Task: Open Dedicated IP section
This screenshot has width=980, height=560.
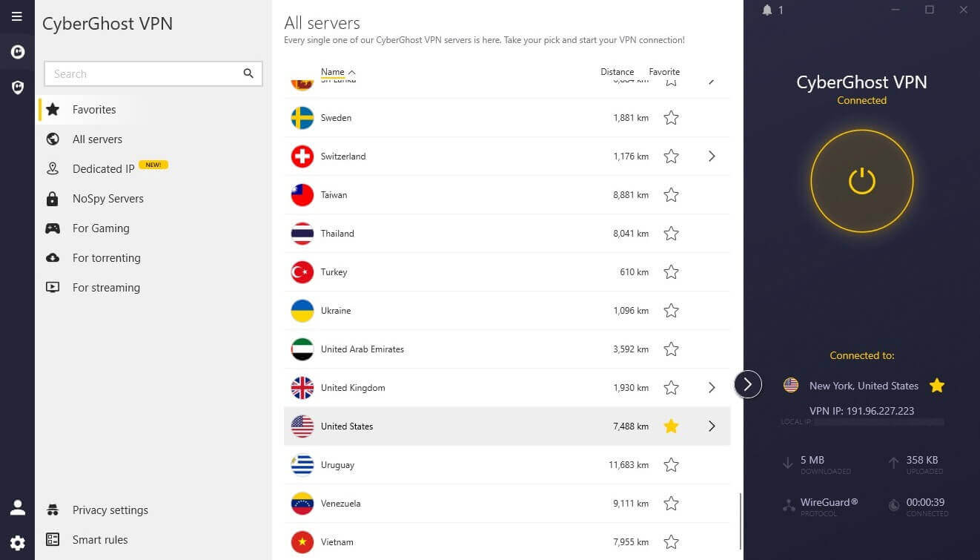Action: (103, 168)
